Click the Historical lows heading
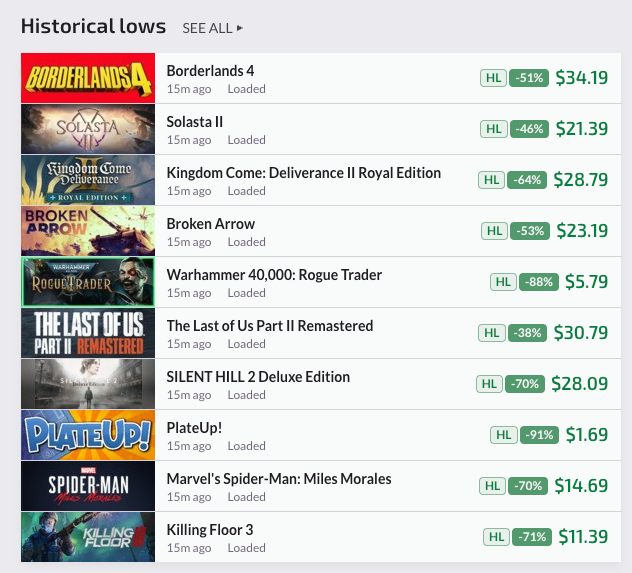 [x=94, y=26]
